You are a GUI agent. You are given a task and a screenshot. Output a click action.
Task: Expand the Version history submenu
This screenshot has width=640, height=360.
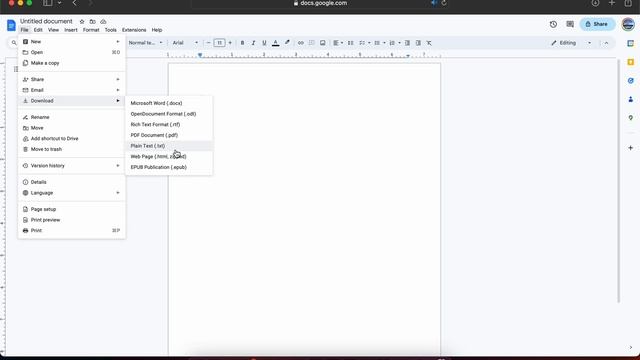click(x=72, y=166)
